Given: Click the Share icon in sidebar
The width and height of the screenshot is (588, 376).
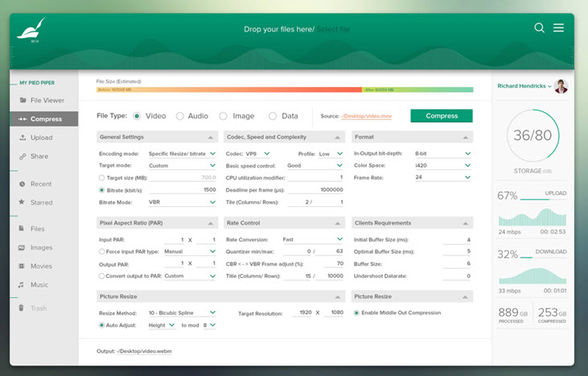Looking at the screenshot, I should click(x=23, y=156).
